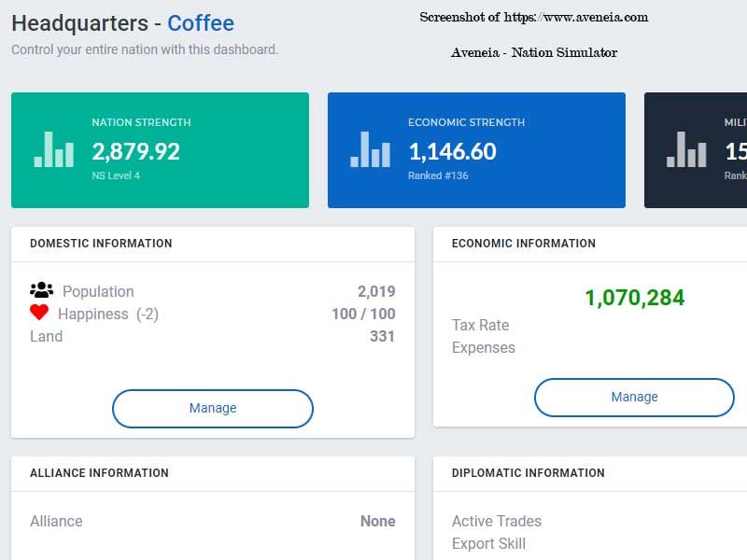Click the red Happiness heart icon
Image resolution: width=747 pixels, height=560 pixels.
pyautogui.click(x=39, y=314)
